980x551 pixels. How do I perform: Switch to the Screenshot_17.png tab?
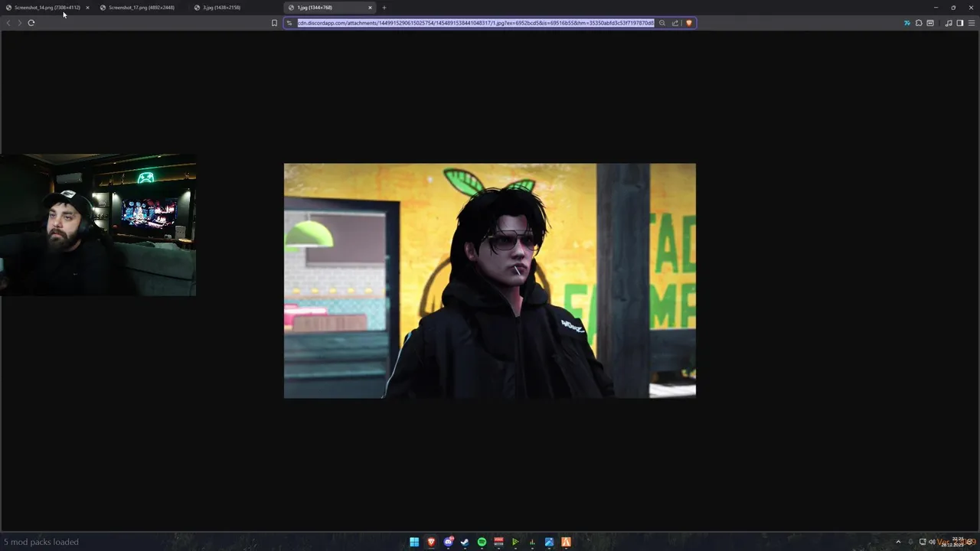[x=141, y=8]
